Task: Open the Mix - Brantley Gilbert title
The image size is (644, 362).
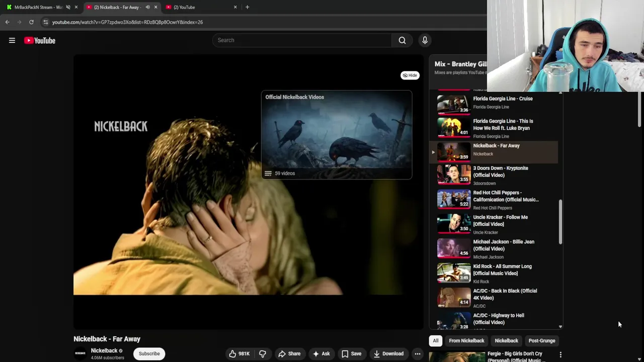Action: (x=460, y=64)
